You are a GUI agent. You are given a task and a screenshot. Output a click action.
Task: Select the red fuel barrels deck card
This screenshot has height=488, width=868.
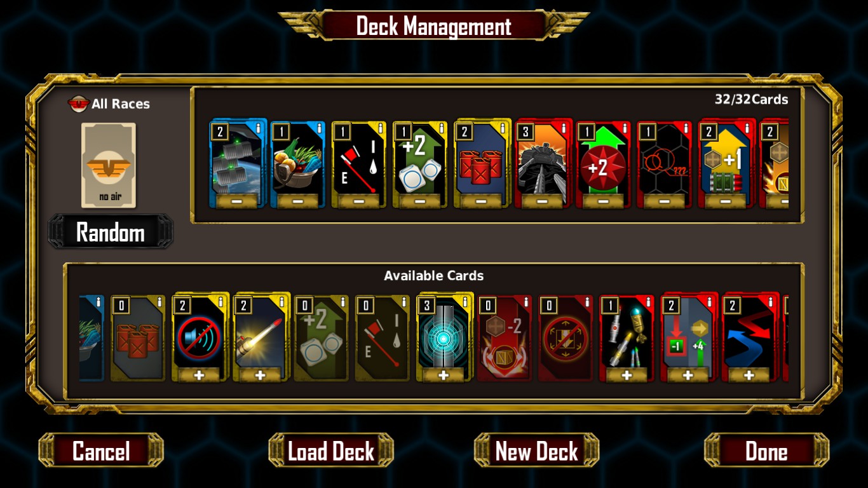482,164
